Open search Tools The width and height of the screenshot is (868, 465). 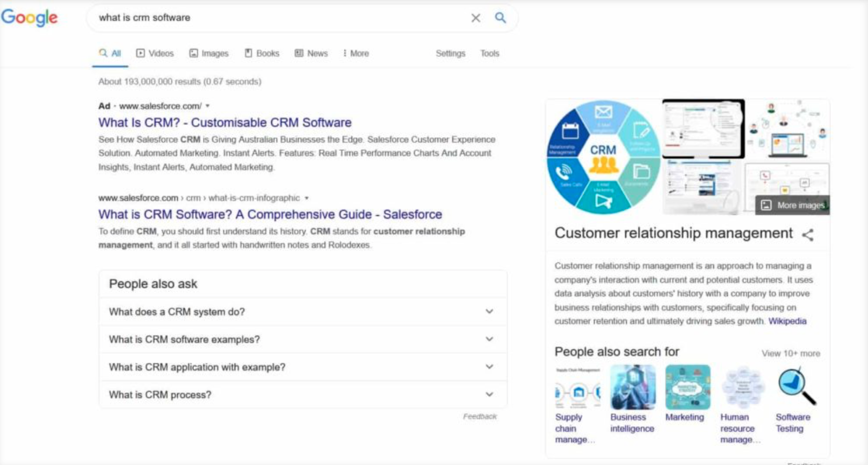(x=489, y=53)
